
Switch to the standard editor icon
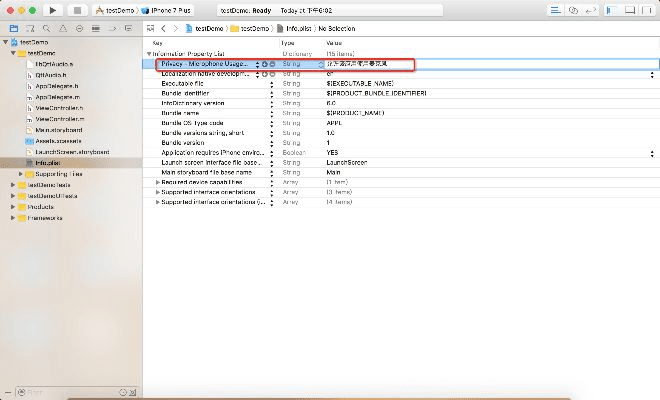tap(555, 9)
